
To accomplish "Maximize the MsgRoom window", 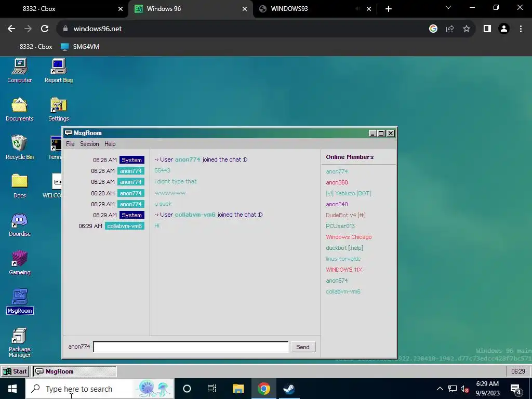I will 381,134.
